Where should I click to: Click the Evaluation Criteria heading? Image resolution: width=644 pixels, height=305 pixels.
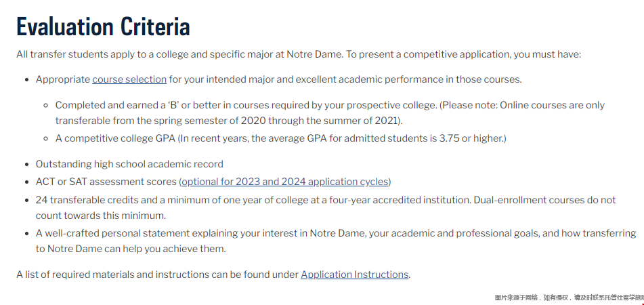(x=103, y=26)
